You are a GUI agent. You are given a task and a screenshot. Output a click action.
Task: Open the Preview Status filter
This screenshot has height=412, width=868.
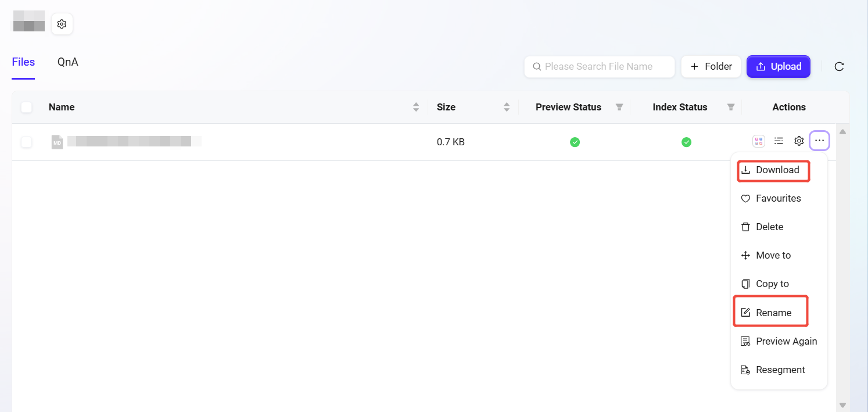click(x=619, y=107)
